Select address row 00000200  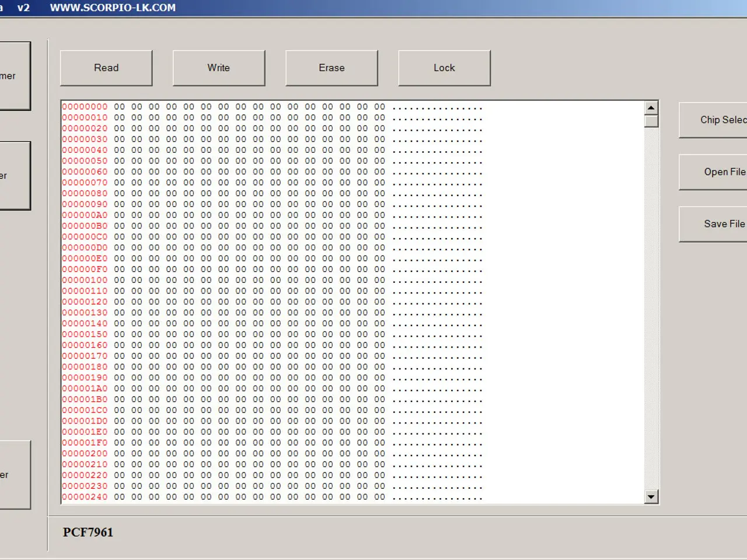(273, 453)
